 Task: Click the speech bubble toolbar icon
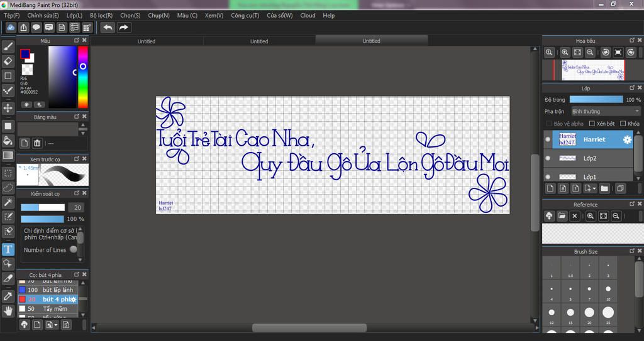36,28
